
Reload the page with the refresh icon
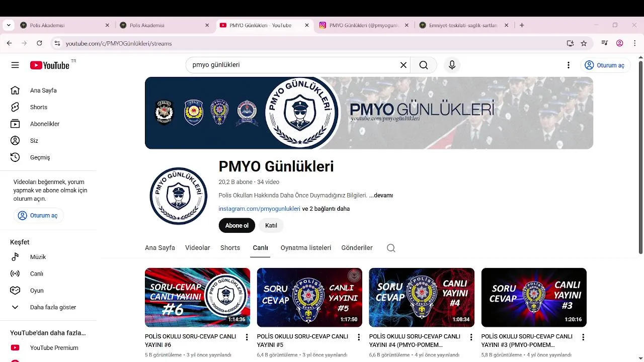39,43
